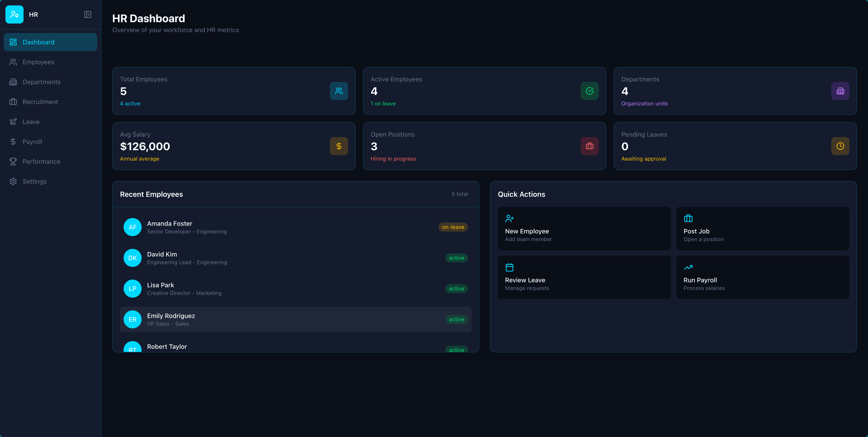Screen dimensions: 868x437
Task: Click Amanda Foster's on-leave status badge
Action: 453,227
